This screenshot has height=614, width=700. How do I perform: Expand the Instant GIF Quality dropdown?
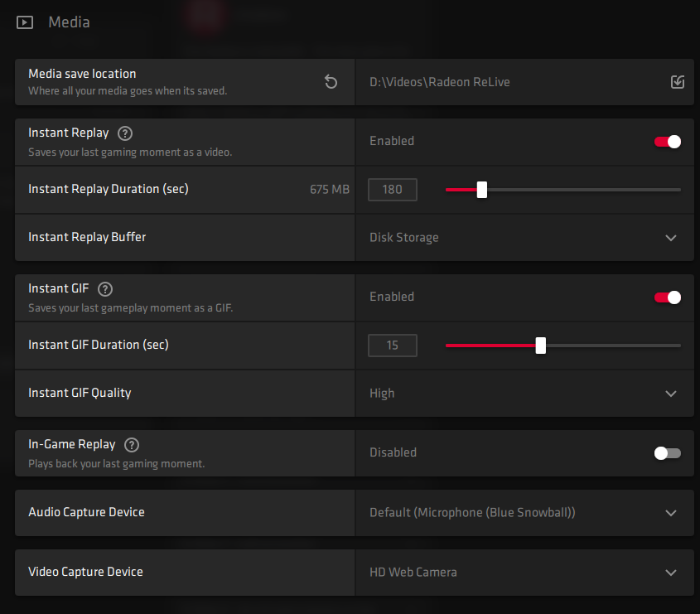(x=671, y=394)
